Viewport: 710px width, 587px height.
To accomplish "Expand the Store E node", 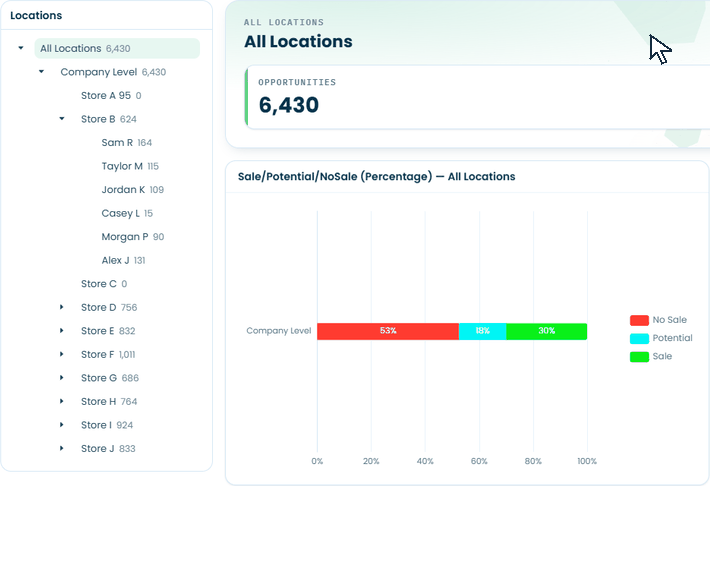I will [62, 331].
